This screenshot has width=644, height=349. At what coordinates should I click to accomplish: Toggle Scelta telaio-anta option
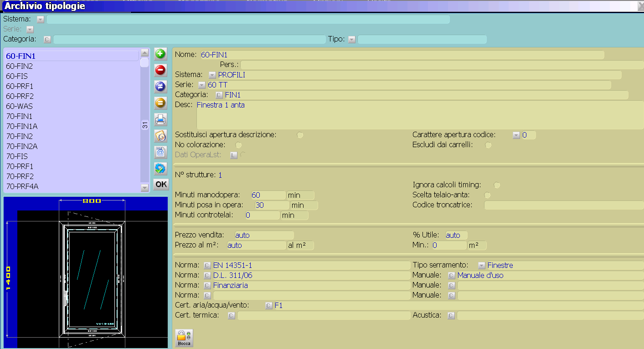pyautogui.click(x=487, y=195)
